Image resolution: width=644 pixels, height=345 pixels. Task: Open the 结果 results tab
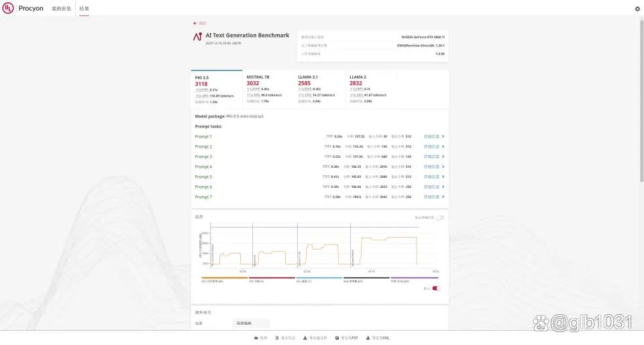tap(85, 9)
